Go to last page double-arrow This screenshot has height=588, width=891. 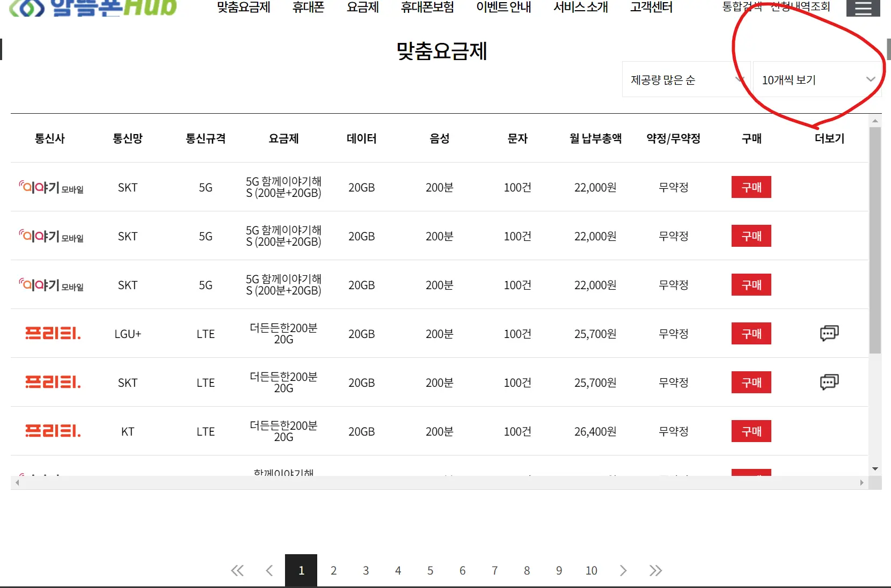655,570
